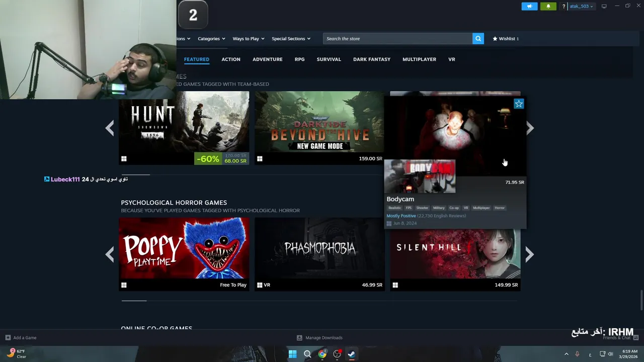
Task: Expand the Ways to Play menu
Action: point(249,39)
